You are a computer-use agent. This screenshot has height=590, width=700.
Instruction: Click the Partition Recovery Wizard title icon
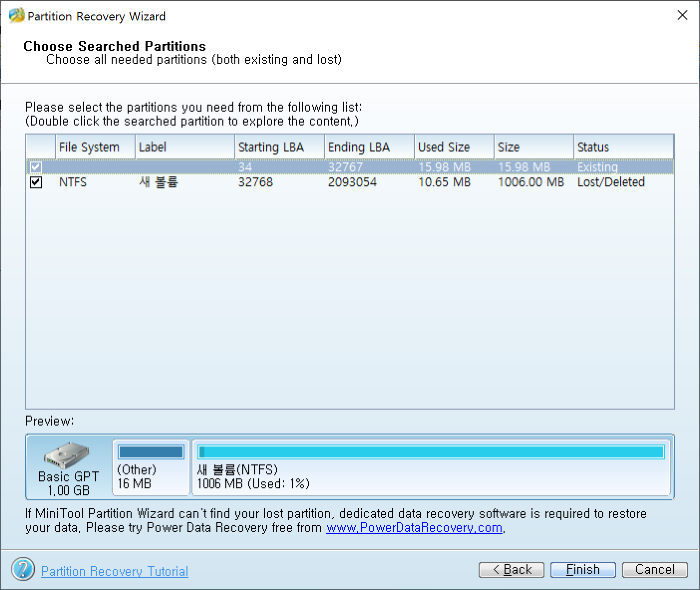pyautogui.click(x=16, y=16)
